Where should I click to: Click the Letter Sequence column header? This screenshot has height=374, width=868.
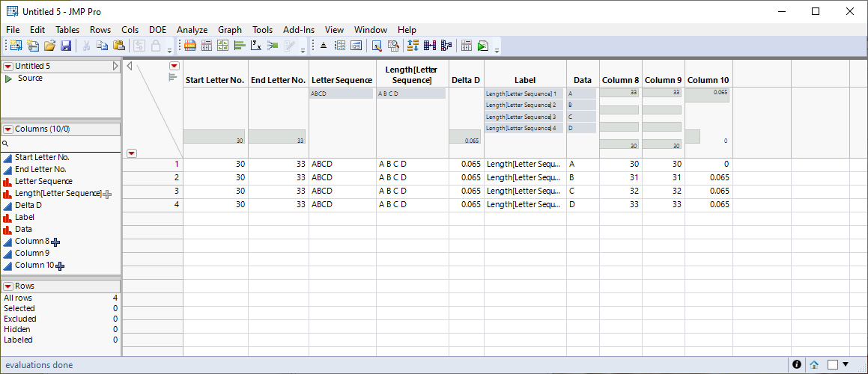342,80
